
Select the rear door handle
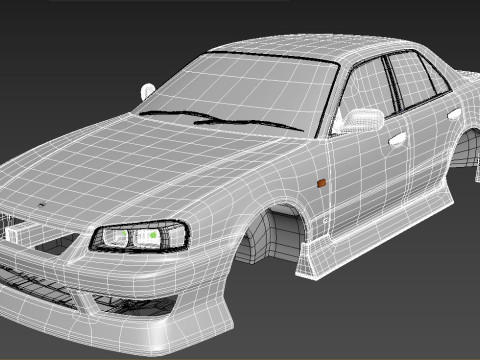pos(454,114)
